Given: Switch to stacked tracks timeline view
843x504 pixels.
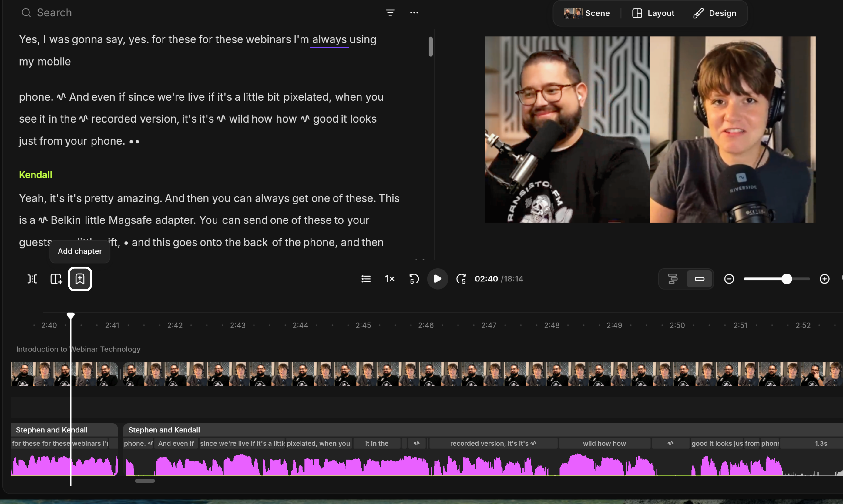Looking at the screenshot, I should point(673,279).
